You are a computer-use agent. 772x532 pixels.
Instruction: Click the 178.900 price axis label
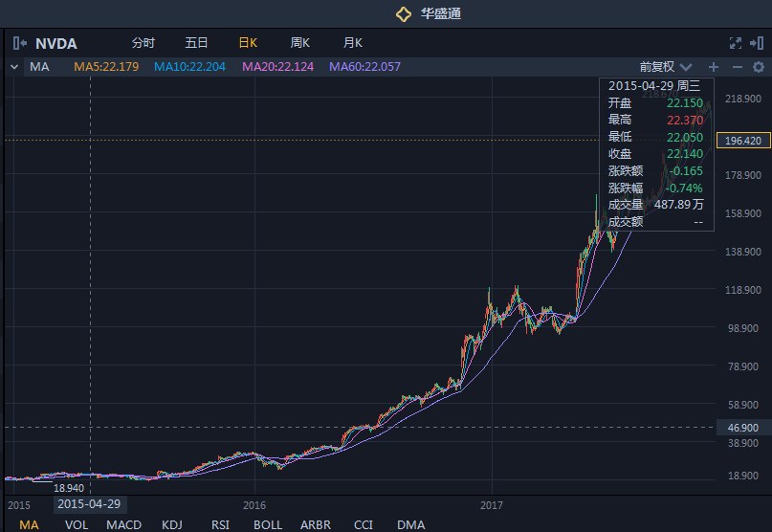[743, 175]
